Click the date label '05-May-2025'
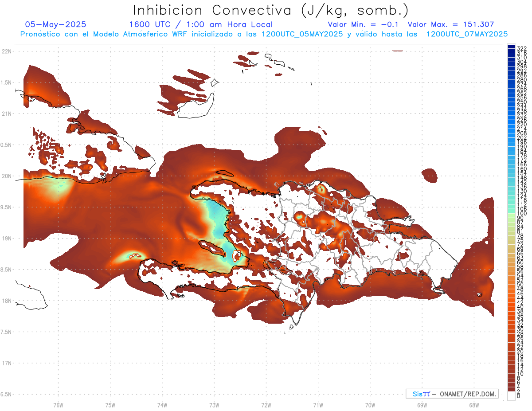Viewport: 532px width, 411px height. coord(55,24)
